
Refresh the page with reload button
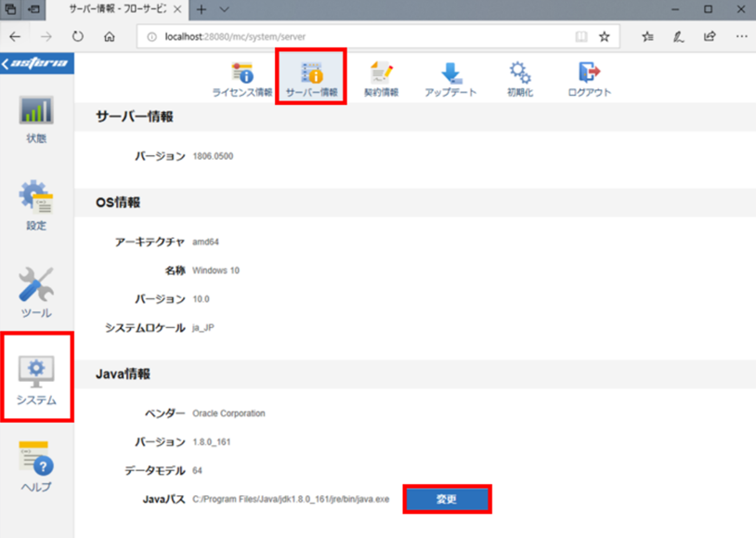click(x=78, y=36)
